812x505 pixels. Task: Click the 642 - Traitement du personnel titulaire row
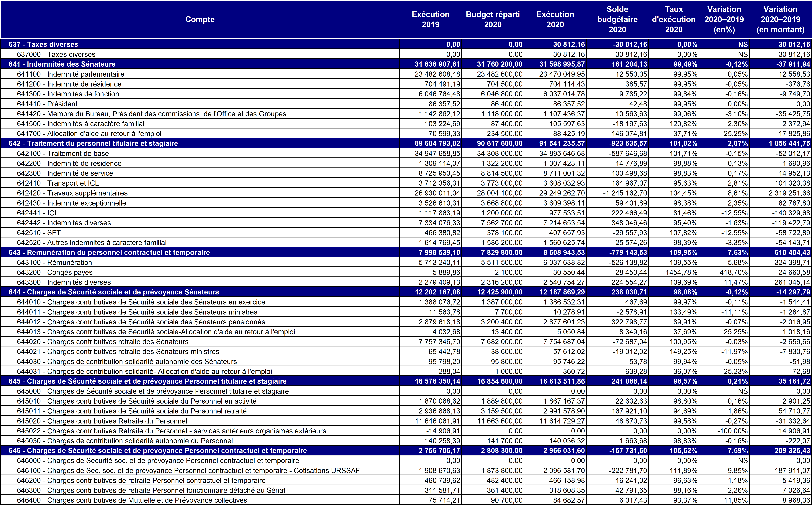[94, 143]
